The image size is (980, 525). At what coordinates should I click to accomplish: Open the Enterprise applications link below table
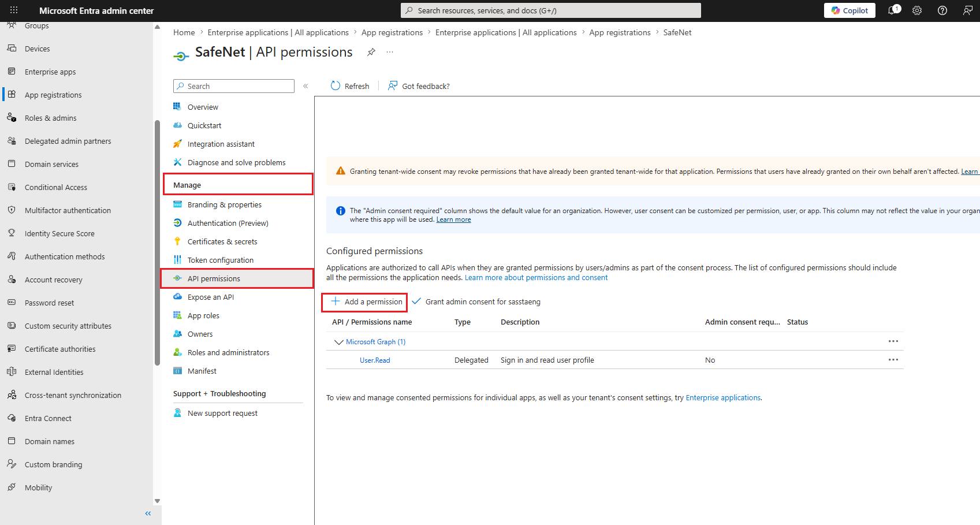point(723,398)
